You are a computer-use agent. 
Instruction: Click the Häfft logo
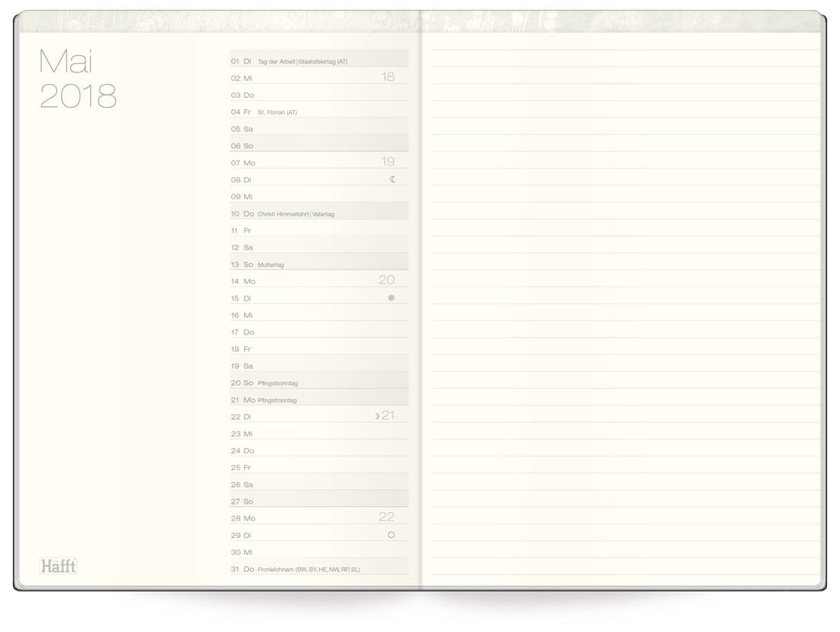(57, 565)
